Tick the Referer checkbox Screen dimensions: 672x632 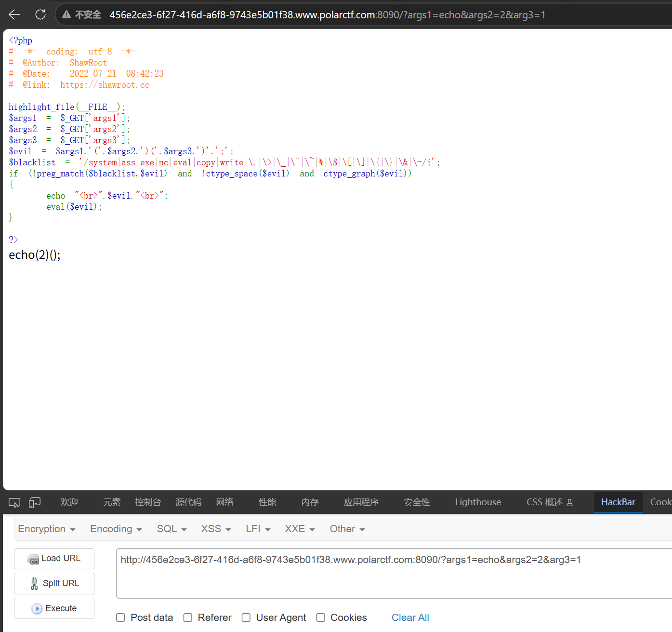tap(188, 618)
